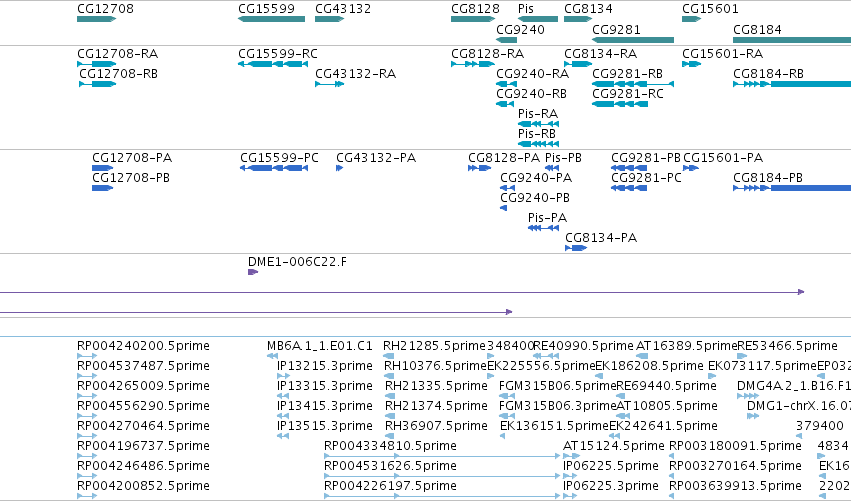Click the CG8184-RB transcript label
The image size is (851, 501).
[x=769, y=74]
